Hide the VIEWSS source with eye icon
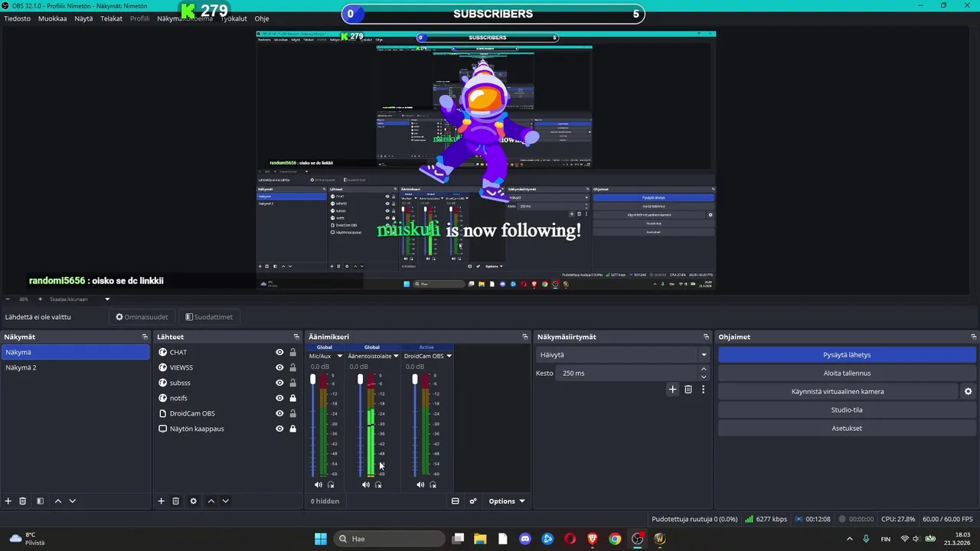This screenshot has width=980, height=551. pyautogui.click(x=279, y=367)
